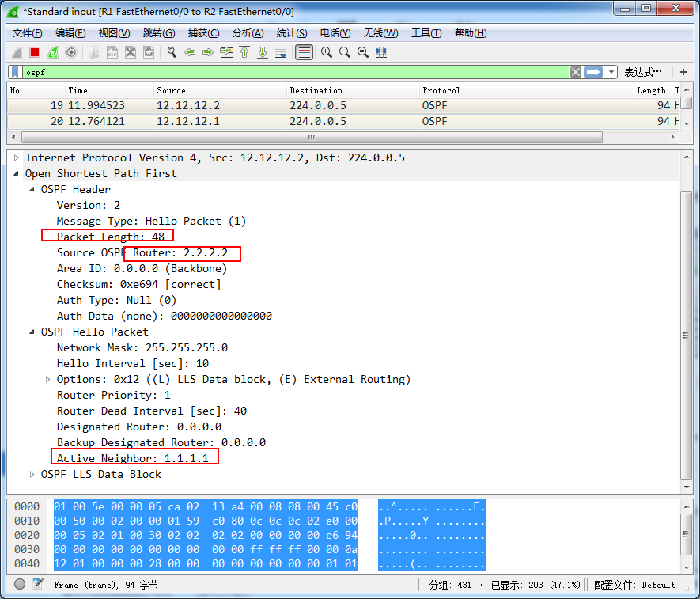
Task: Open the 文件(F) menu
Action: [x=27, y=33]
